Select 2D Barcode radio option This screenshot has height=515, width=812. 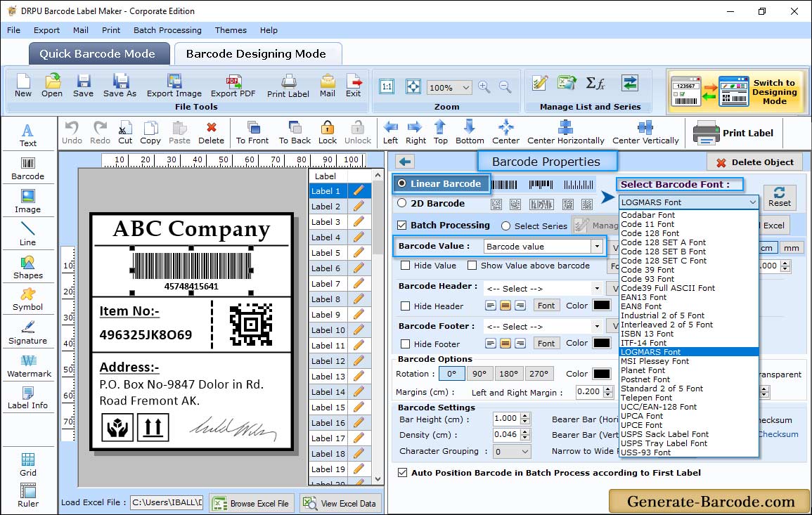(402, 204)
